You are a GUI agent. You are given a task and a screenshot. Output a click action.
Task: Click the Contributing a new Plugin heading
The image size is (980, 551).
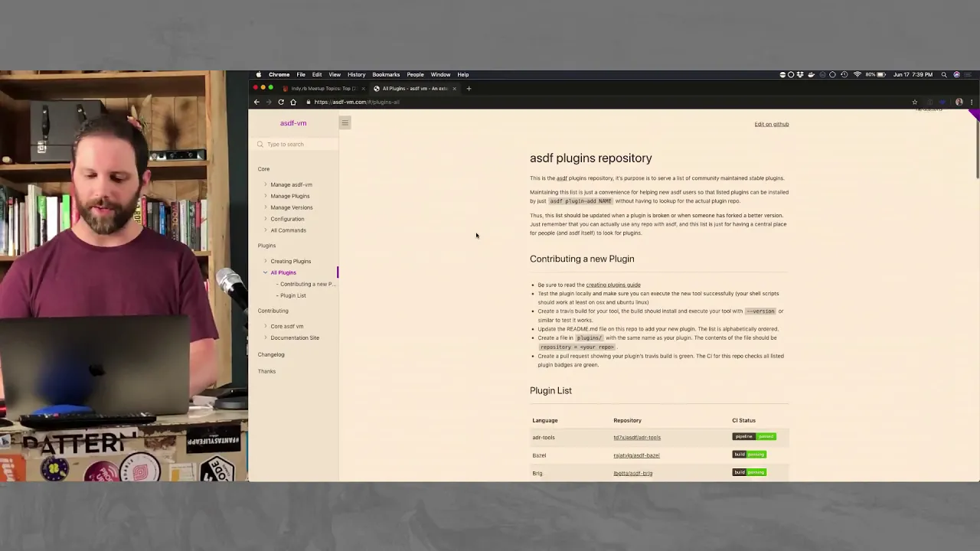(x=582, y=259)
